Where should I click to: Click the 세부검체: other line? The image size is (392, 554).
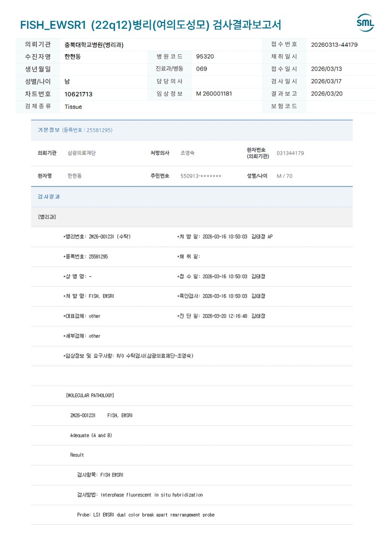(x=81, y=336)
